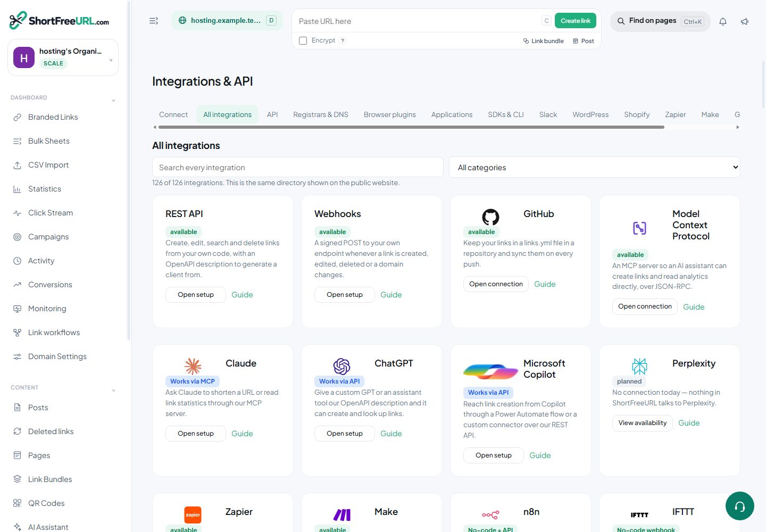Image resolution: width=766 pixels, height=532 pixels.
Task: Click the Encrypt help question mark
Action: [343, 40]
